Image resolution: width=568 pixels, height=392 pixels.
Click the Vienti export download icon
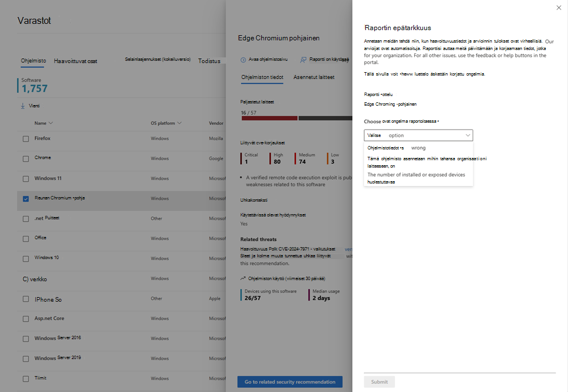tap(23, 106)
